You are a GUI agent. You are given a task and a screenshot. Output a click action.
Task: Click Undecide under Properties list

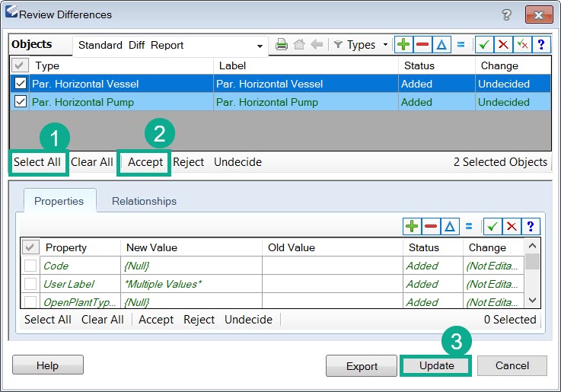[x=249, y=320]
